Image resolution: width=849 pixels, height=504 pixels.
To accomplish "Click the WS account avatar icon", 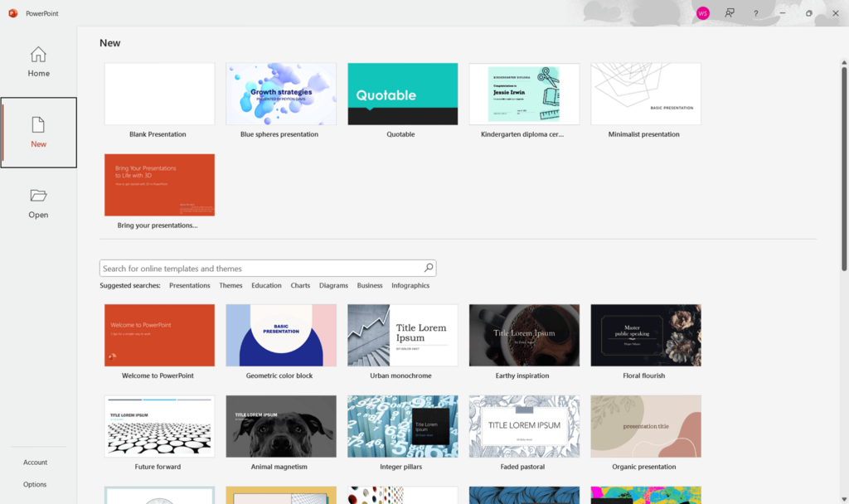I will click(x=702, y=13).
